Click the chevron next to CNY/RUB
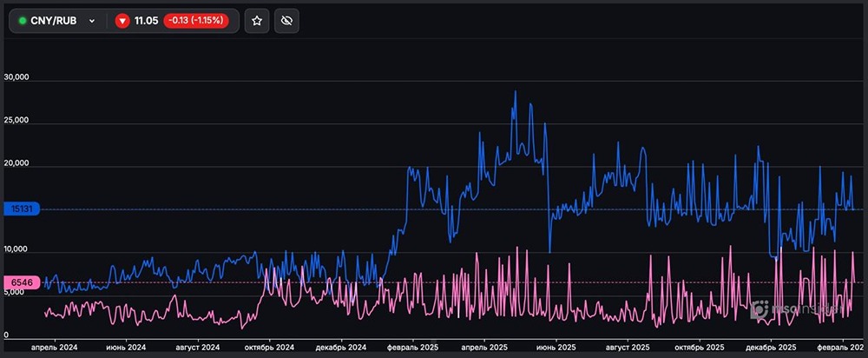Screen dimensions: 868x358 (x=92, y=21)
